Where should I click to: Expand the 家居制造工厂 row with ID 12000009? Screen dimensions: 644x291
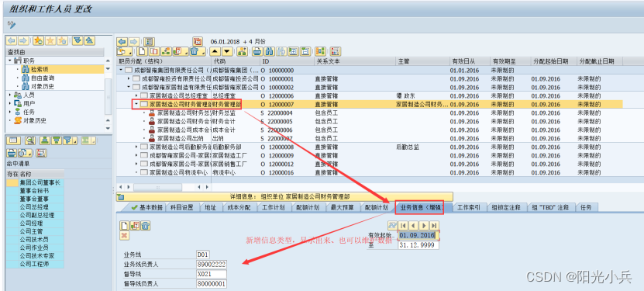point(136,155)
